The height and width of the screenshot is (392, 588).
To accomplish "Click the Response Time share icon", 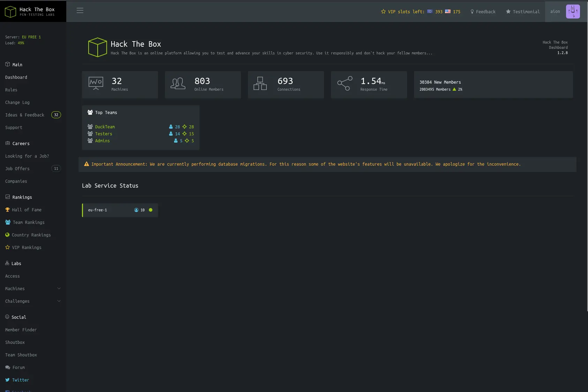I will (345, 83).
